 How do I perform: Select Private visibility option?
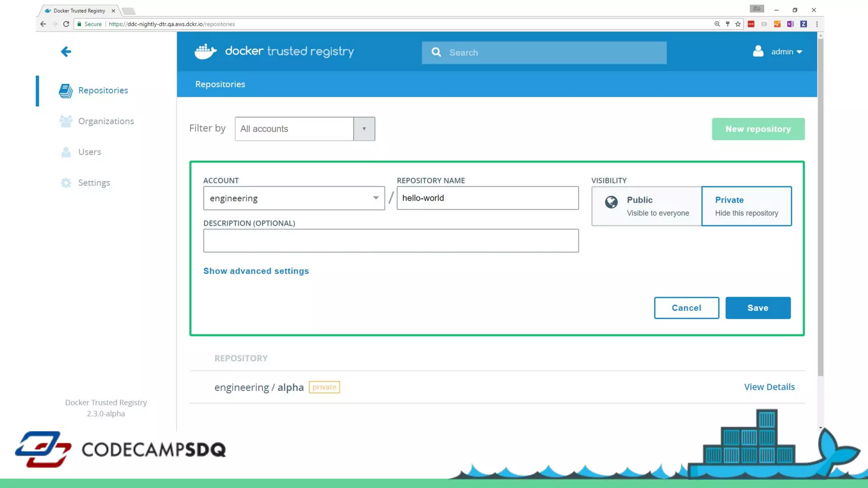coord(746,206)
